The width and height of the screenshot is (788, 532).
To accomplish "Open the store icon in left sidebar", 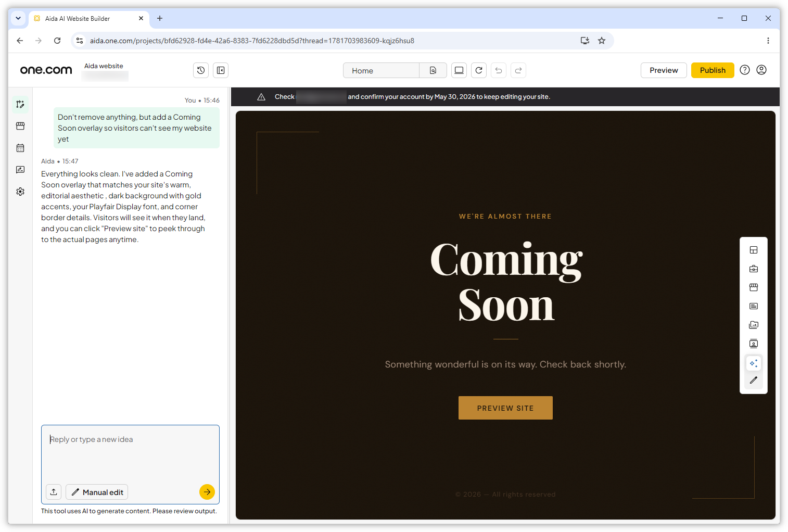I will [20, 126].
